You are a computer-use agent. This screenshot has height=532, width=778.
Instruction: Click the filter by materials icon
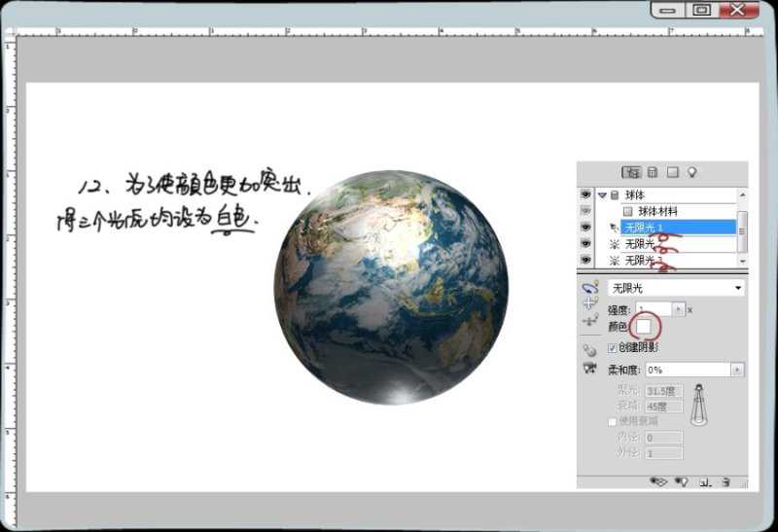coord(672,172)
